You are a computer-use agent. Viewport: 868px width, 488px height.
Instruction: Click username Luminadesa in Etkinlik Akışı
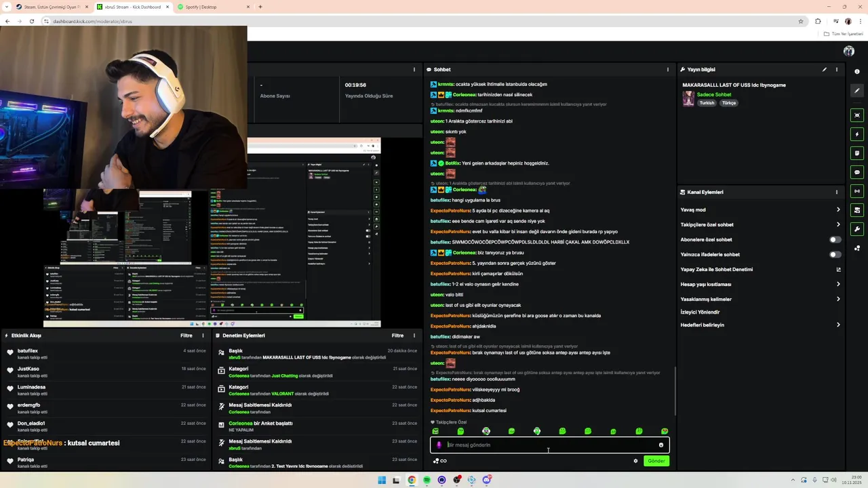(32, 387)
